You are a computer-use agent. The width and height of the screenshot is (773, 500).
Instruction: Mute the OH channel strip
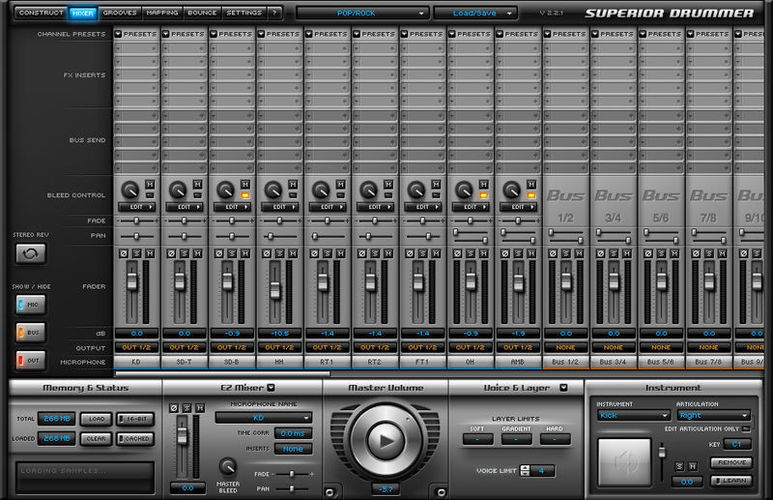484,253
